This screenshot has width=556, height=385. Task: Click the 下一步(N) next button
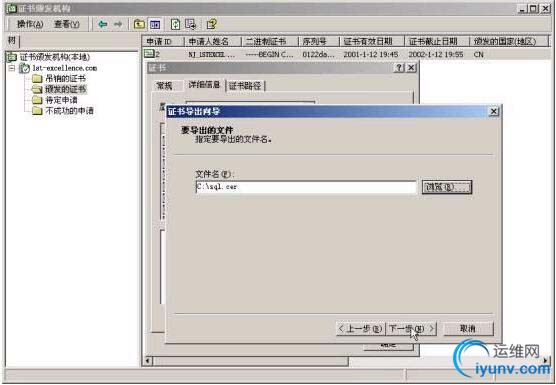pyautogui.click(x=411, y=329)
